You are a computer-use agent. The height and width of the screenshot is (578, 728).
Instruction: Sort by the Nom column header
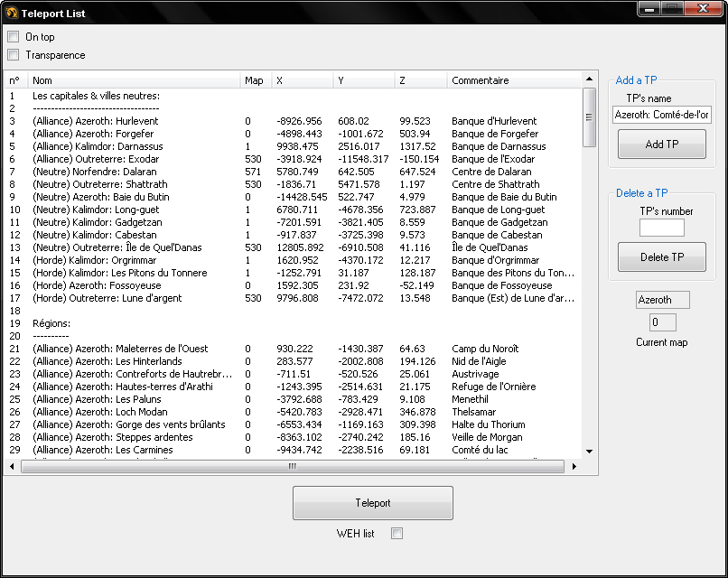[135, 80]
